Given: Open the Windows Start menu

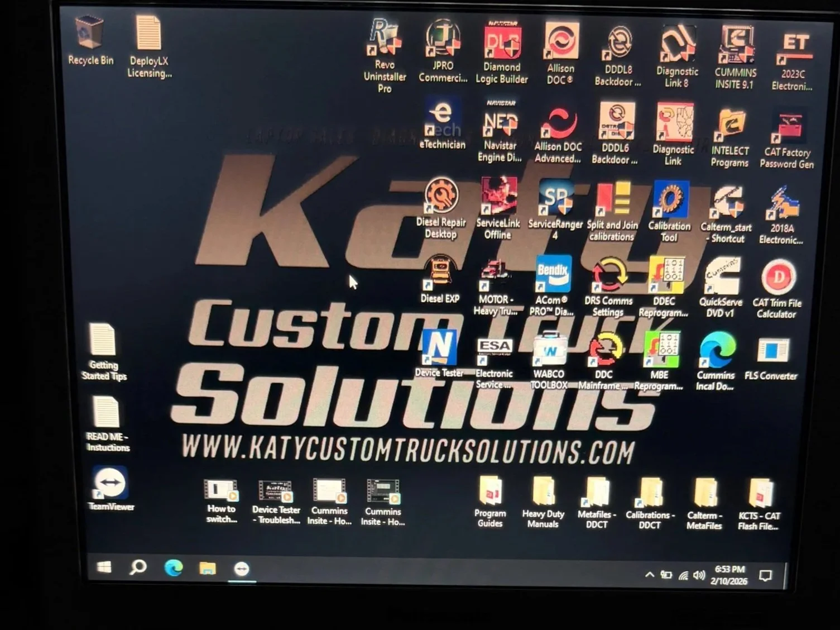Looking at the screenshot, I should 104,567.
